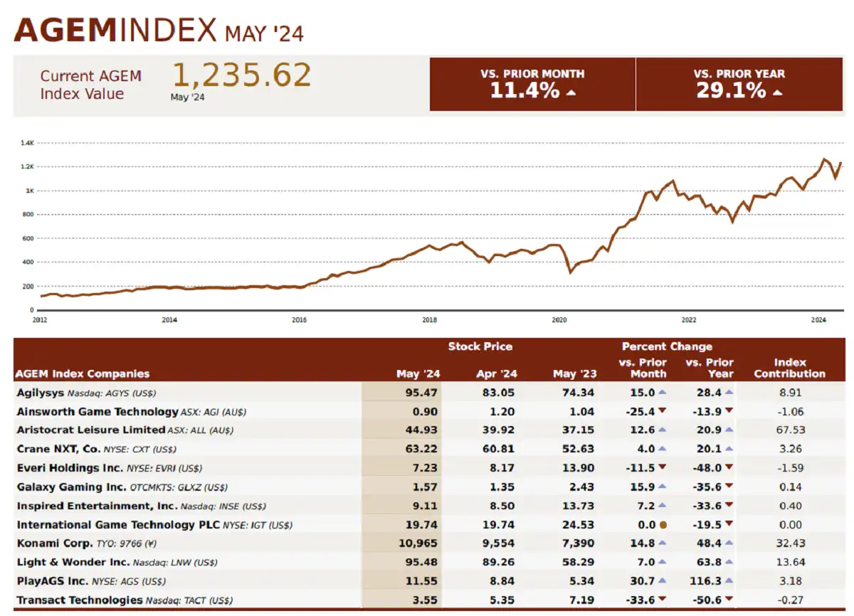Viewport: 854px width, 616px height.
Task: Click up triangle next to Konami 14.8
Action: (x=662, y=543)
